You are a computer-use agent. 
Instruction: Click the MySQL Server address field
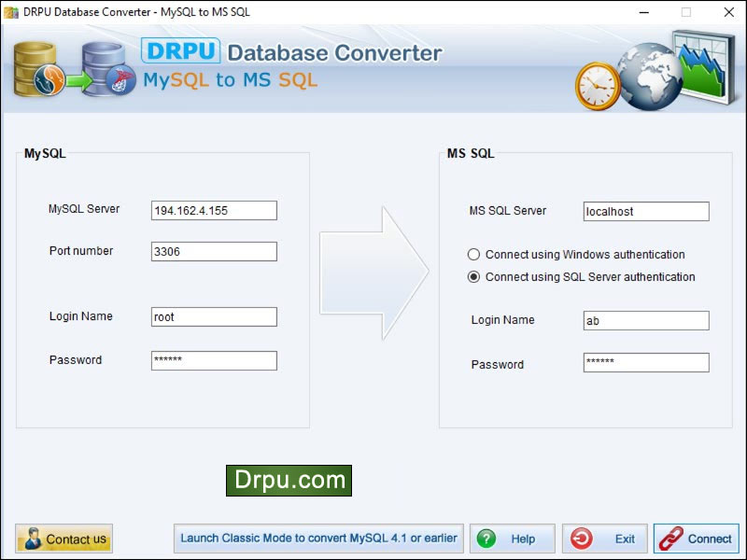coord(213,210)
